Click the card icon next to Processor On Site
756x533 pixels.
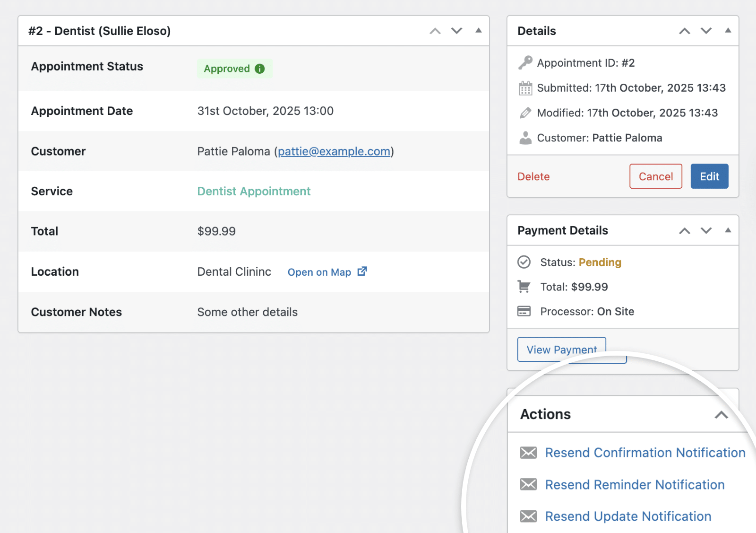coord(524,311)
